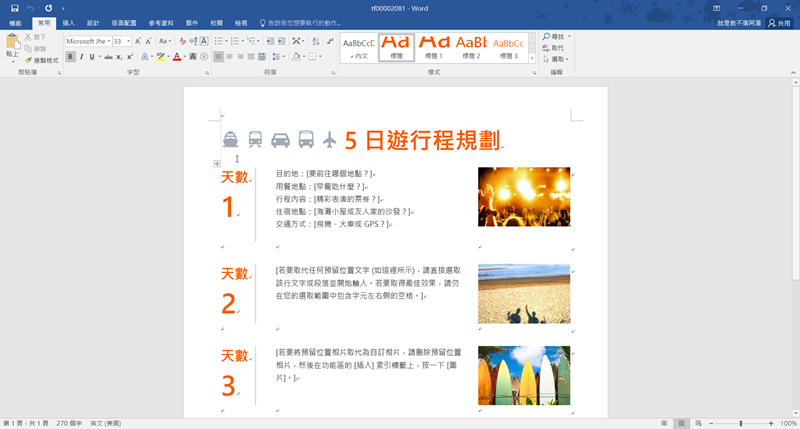The width and height of the screenshot is (800, 429).
Task: Click the 共用 (Share) button
Action: 777,22
